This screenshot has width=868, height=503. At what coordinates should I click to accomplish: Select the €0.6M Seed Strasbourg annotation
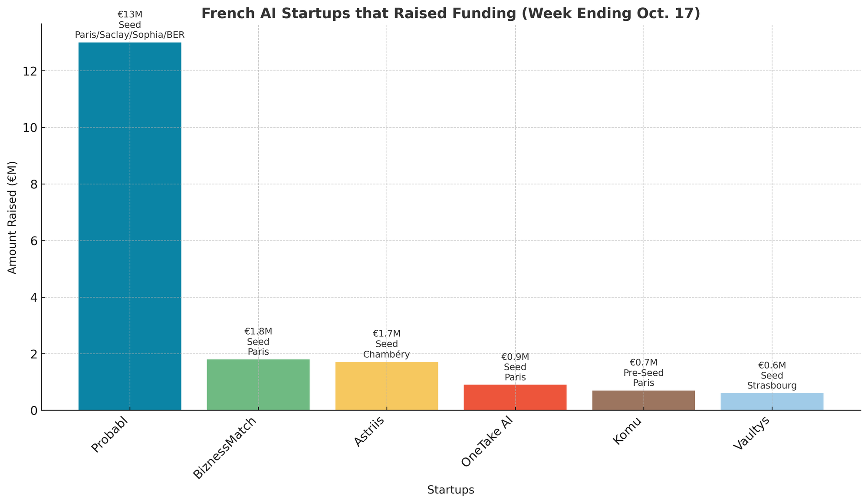(x=772, y=375)
